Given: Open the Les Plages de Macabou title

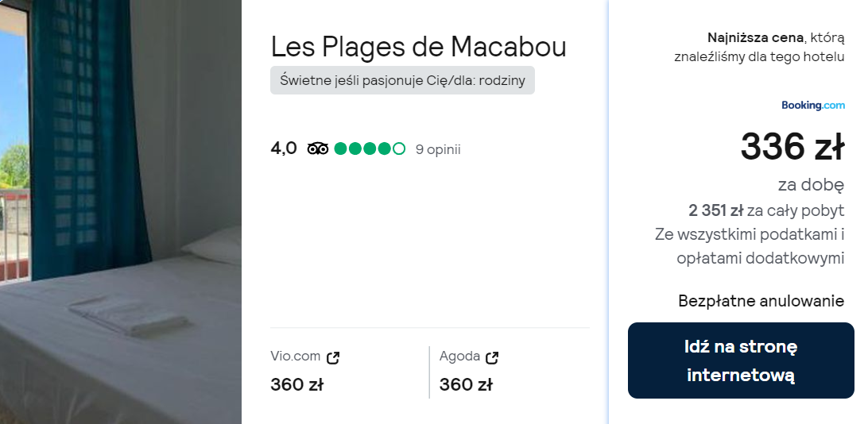Looking at the screenshot, I should tap(418, 47).
